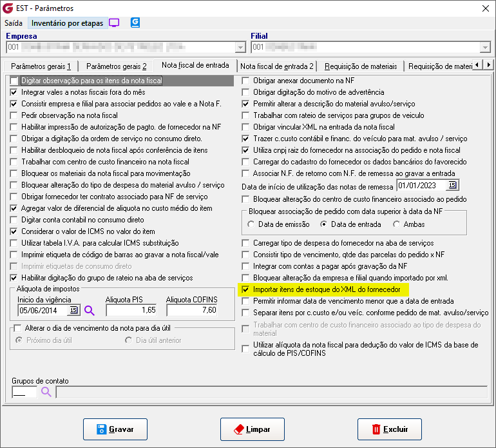Enable Carregar tipo de despesa do fornecedor
Image resolution: width=496 pixels, height=448 pixels.
click(245, 243)
